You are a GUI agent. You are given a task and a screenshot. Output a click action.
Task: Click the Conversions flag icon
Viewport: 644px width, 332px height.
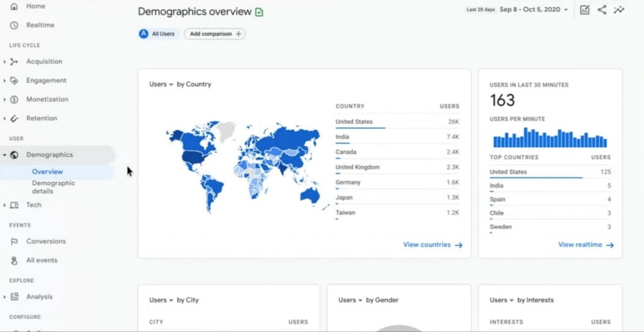[14, 241]
